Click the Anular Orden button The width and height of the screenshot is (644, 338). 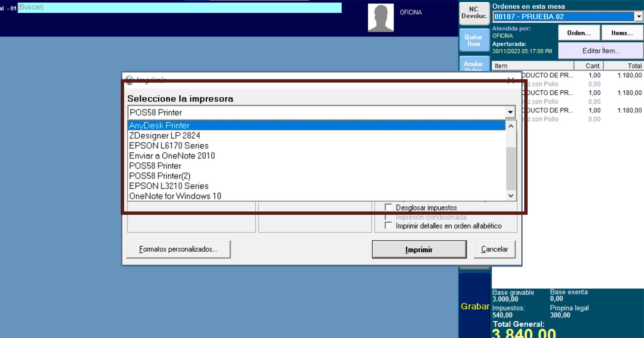474,64
